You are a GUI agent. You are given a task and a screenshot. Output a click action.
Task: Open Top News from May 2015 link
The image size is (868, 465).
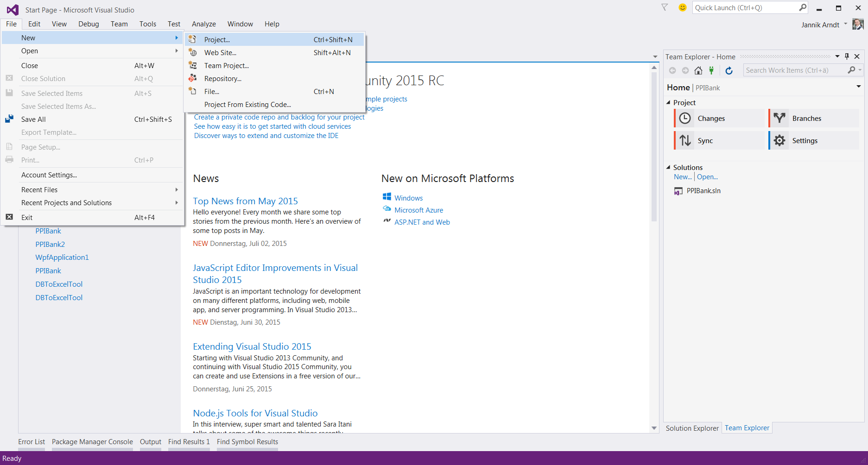pos(245,201)
